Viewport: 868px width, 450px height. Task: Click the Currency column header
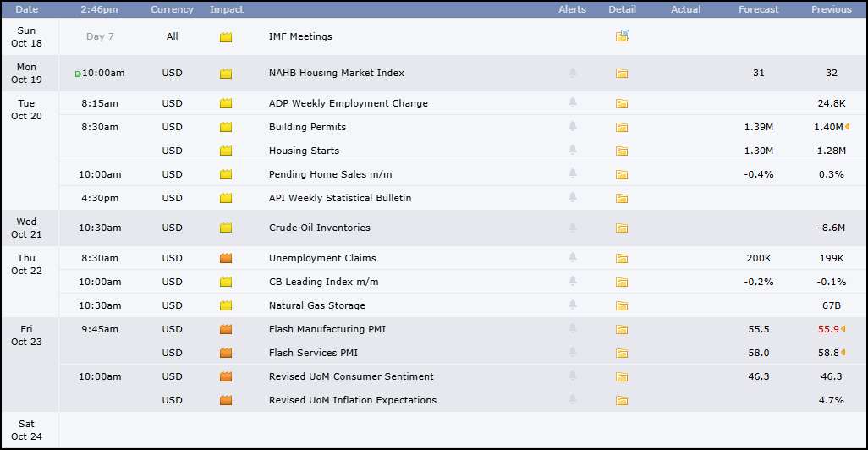172,9
